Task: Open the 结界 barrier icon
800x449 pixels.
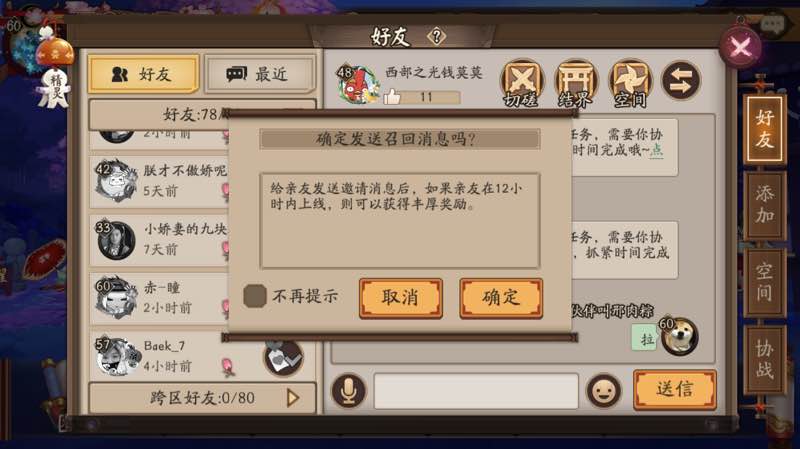Action: [x=576, y=83]
